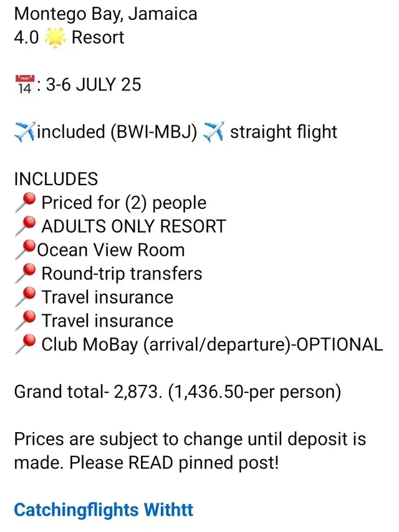The image size is (399, 532).
Task: Click the pushpin beside second 'Travel insurance'
Action: coord(25,321)
